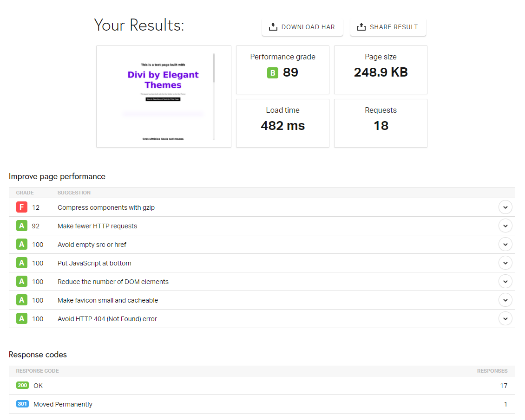Screen dimensions: 525x420
Task: Click the A badge for Avoid empty src or href
Action: pos(22,245)
